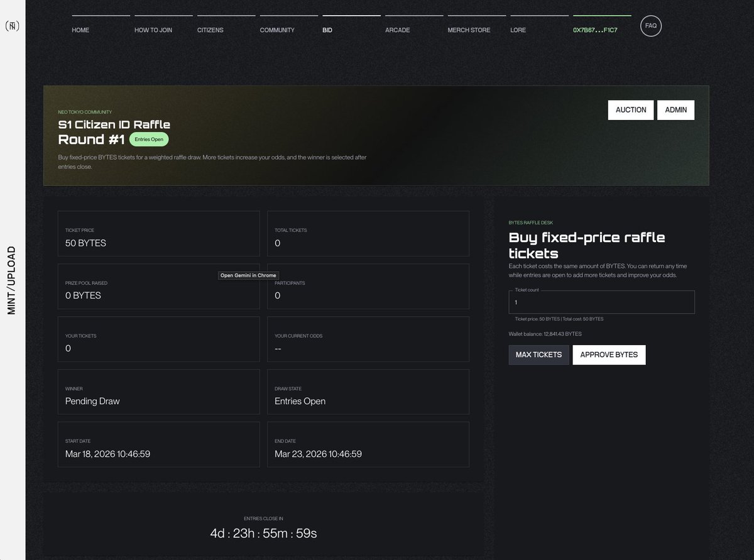The image size is (754, 560).
Task: Click start date 'Mar 18, 2026 10:46:59'
Action: pos(107,454)
